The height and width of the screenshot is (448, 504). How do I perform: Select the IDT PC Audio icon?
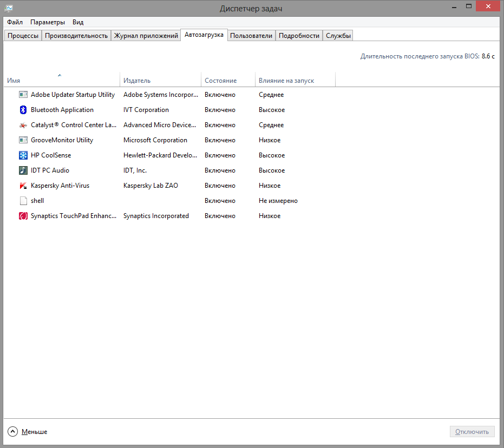click(x=23, y=170)
